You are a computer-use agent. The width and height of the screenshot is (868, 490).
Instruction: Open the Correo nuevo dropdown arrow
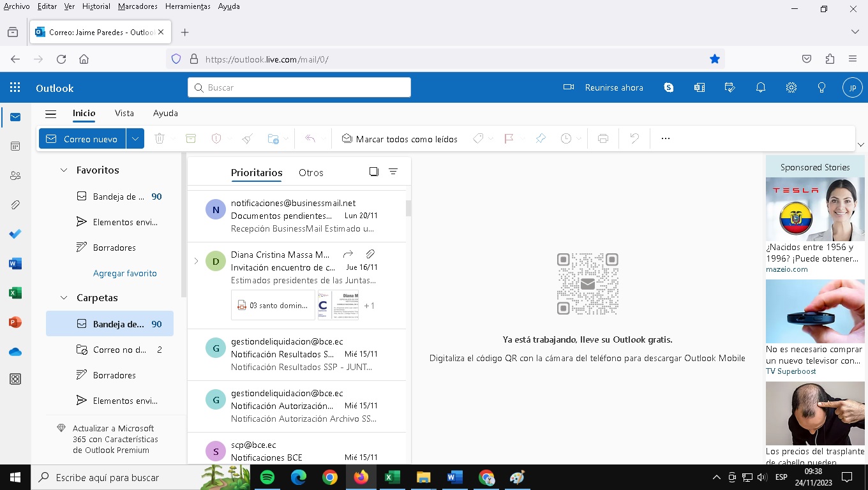point(135,138)
